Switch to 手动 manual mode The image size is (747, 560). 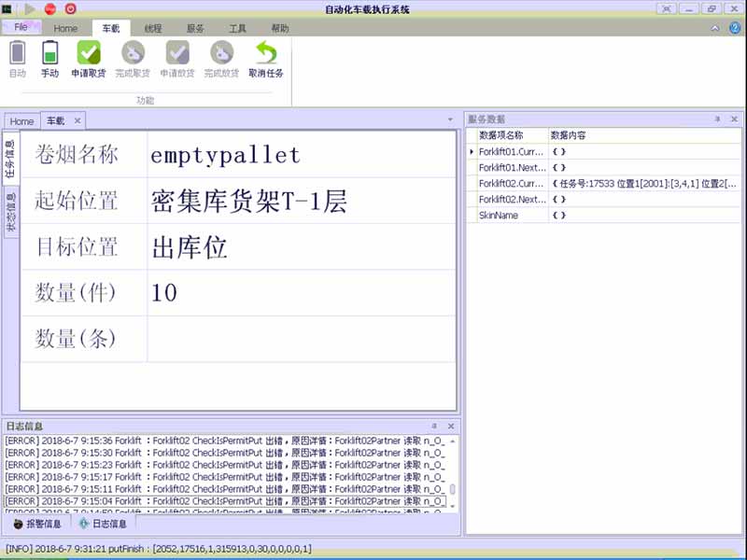(x=49, y=59)
